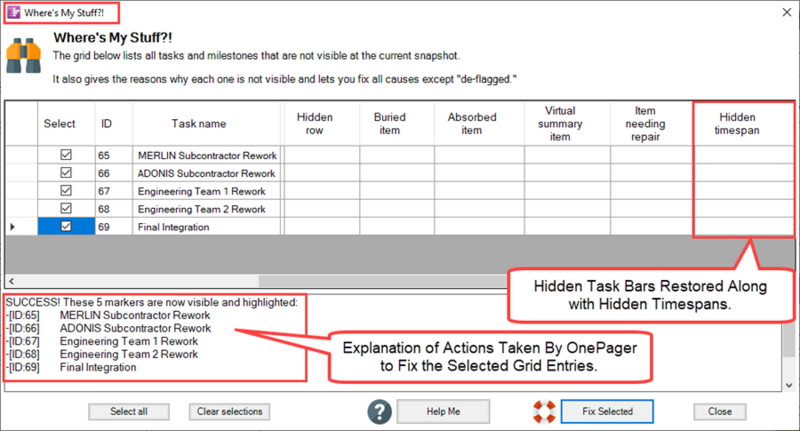Select the Final Integration task name cell

[207, 226]
